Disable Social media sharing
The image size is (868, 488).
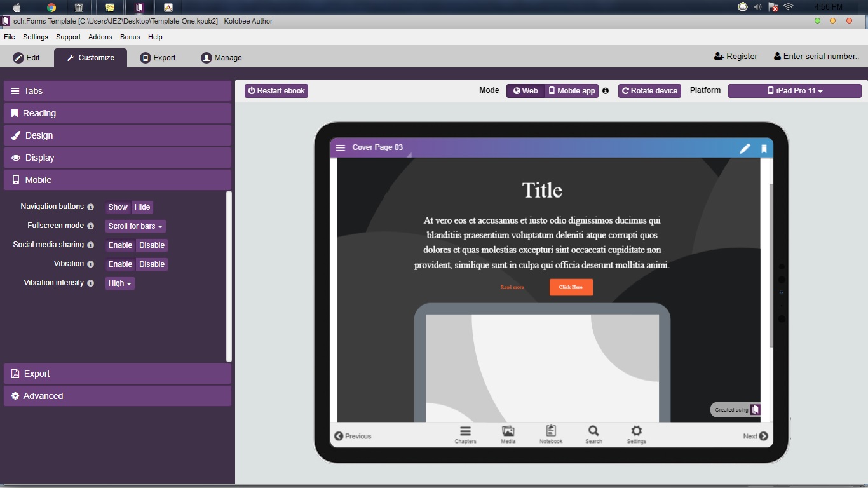(x=152, y=245)
